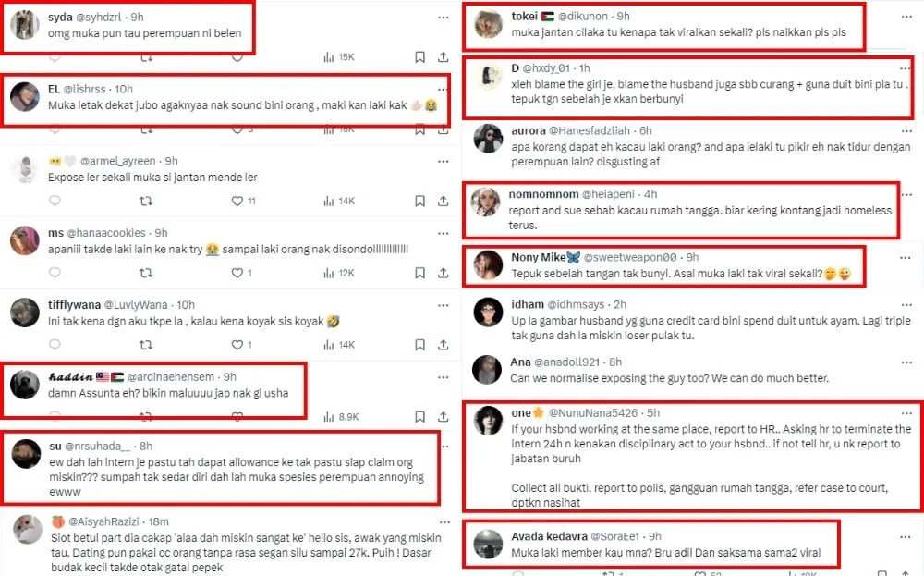This screenshot has width=924, height=576.
Task: Click the @NunuNana5426 username
Action: (593, 413)
